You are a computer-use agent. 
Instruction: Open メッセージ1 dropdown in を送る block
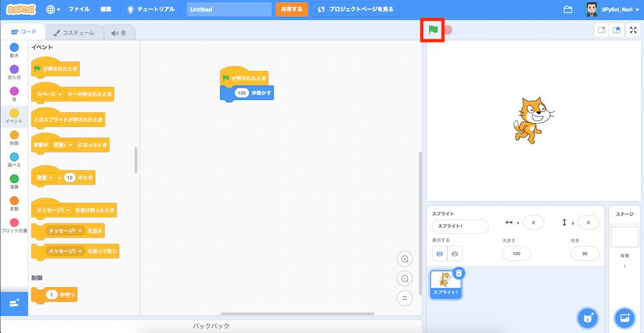point(65,231)
